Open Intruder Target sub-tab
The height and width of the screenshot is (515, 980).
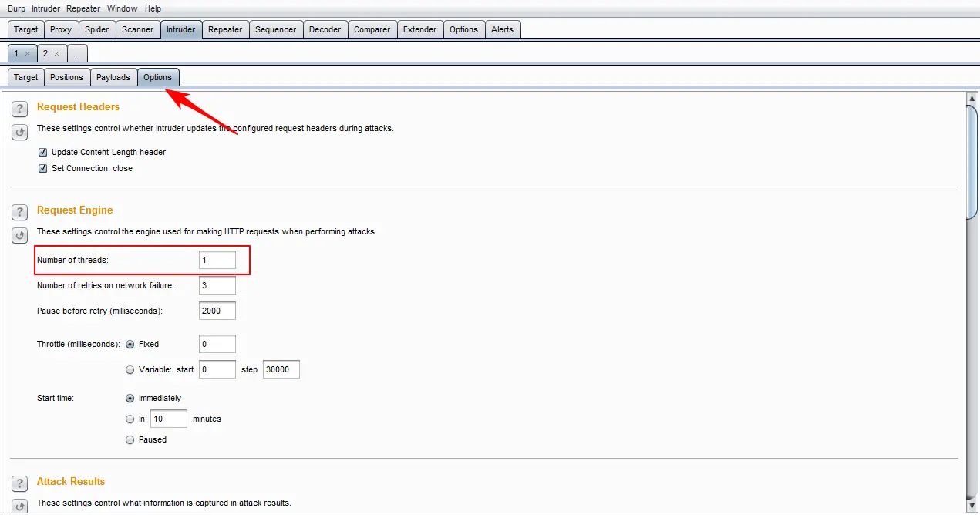coord(25,77)
